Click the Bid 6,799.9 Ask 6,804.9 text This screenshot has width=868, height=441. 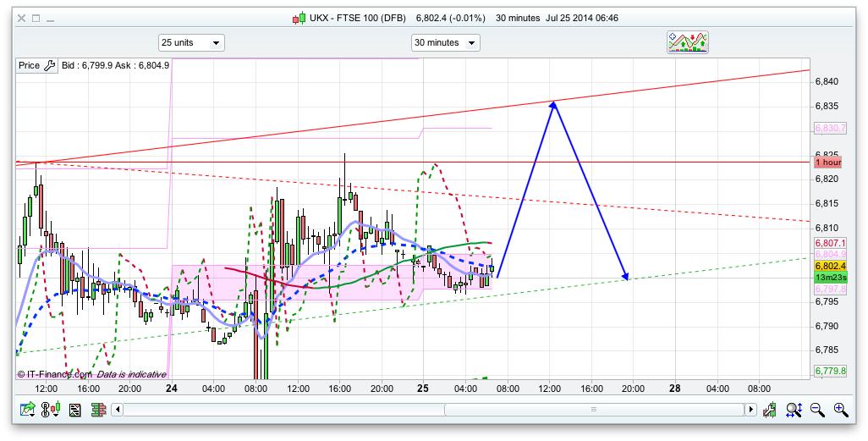(115, 65)
